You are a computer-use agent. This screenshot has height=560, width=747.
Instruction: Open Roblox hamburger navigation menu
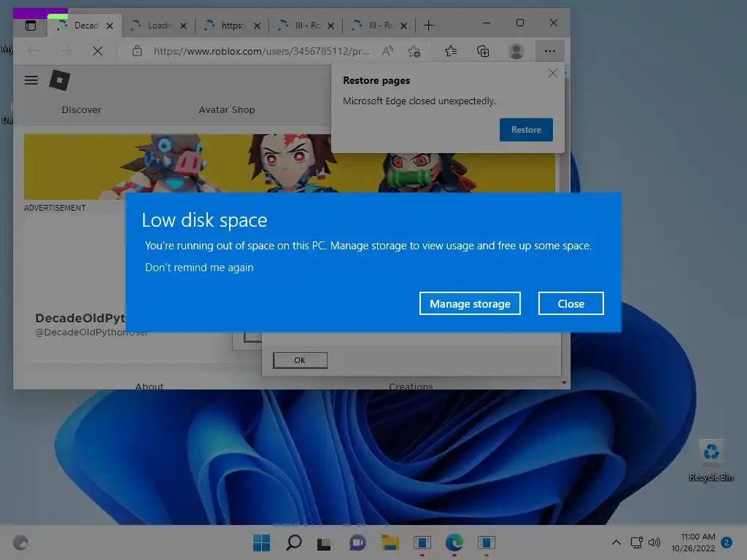click(31, 80)
